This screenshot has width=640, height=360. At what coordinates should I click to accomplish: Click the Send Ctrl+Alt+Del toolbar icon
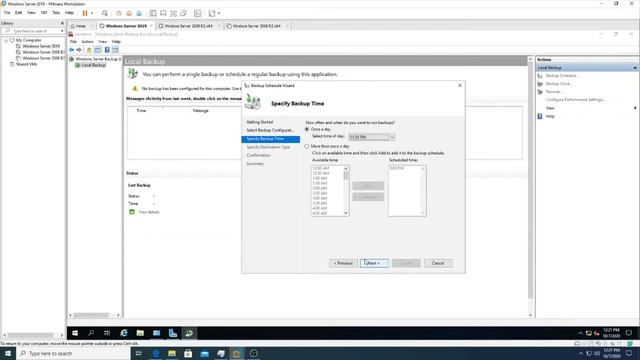tap(105, 13)
